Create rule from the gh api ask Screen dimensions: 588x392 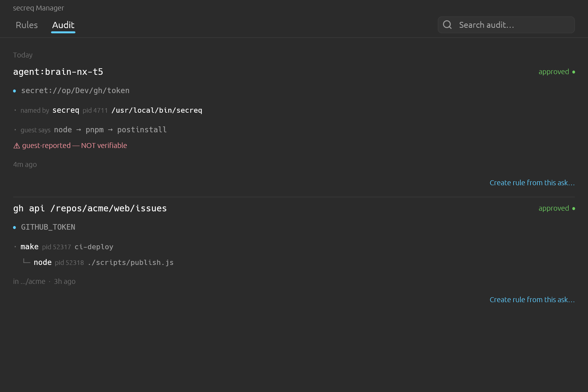(532, 300)
